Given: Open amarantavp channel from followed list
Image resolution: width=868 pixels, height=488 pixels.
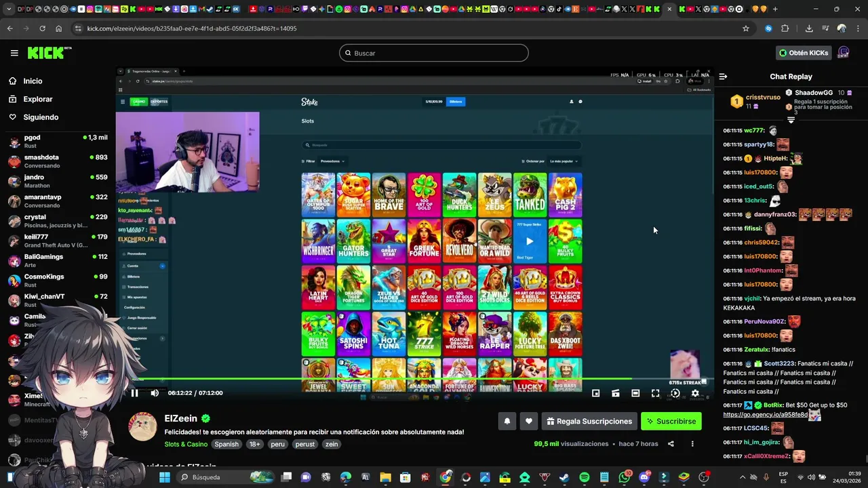Looking at the screenshot, I should click(x=58, y=201).
